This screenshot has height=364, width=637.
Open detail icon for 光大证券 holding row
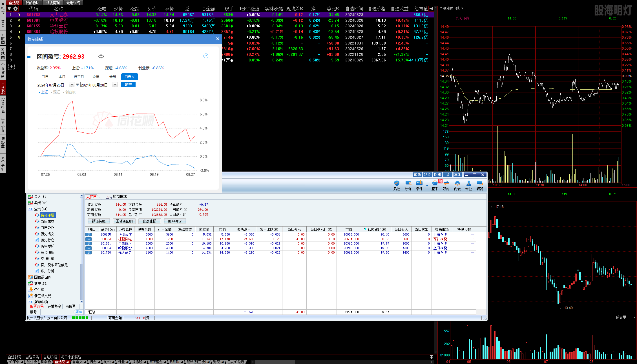coord(89,252)
